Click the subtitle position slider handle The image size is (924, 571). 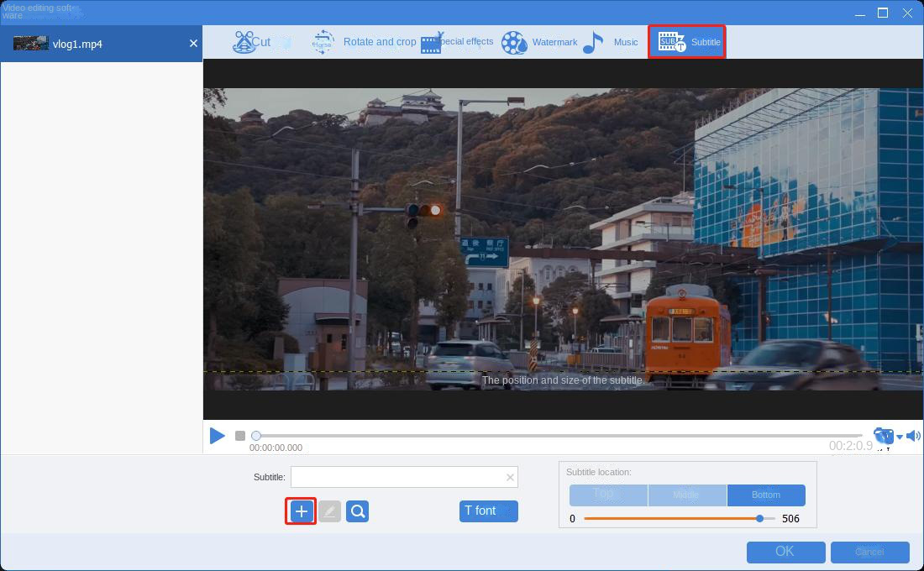759,519
